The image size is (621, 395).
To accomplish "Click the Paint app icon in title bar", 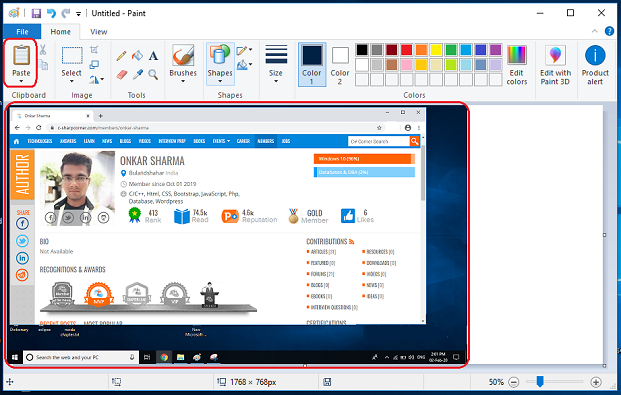I will pos(14,13).
